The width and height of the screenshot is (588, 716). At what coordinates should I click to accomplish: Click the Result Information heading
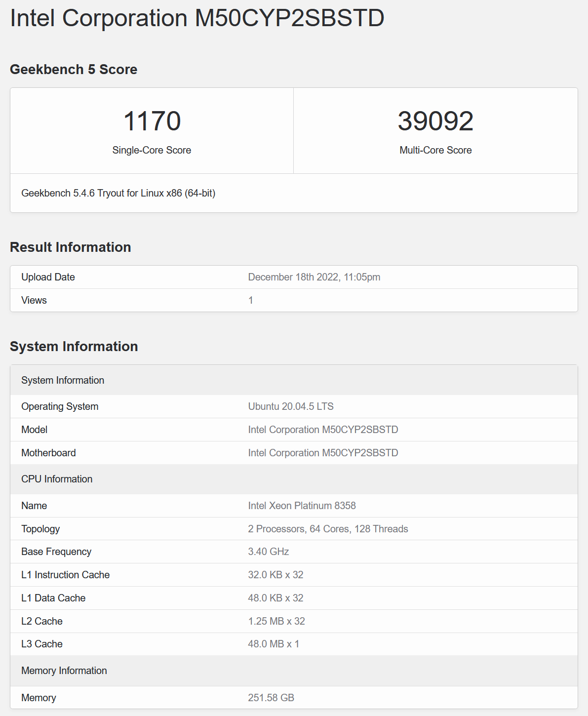71,247
